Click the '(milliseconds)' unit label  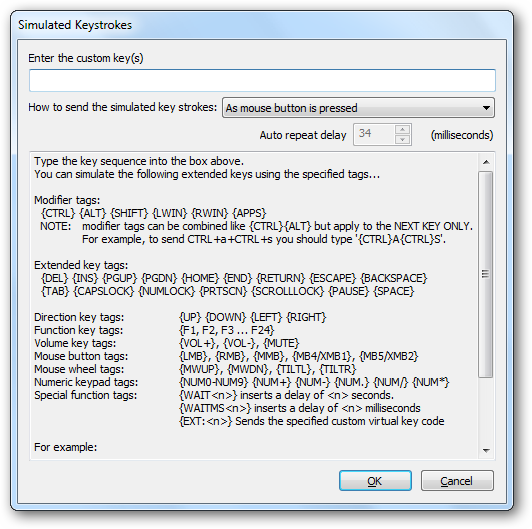pos(462,135)
